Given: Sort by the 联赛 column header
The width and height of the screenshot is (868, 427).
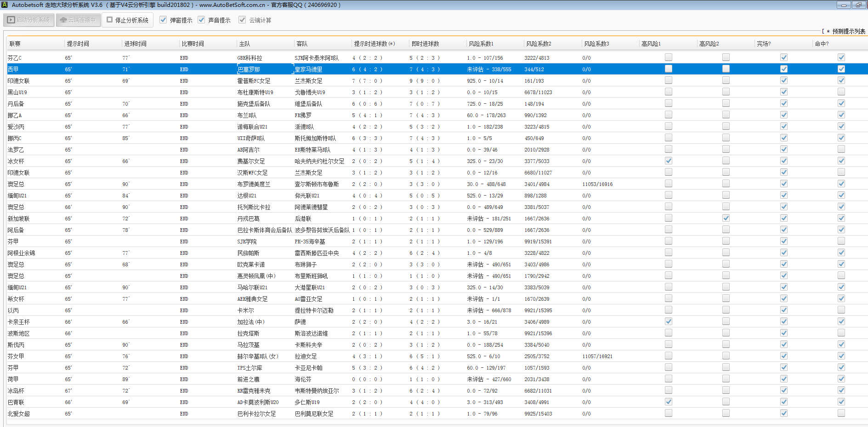Looking at the screenshot, I should pyautogui.click(x=15, y=44).
